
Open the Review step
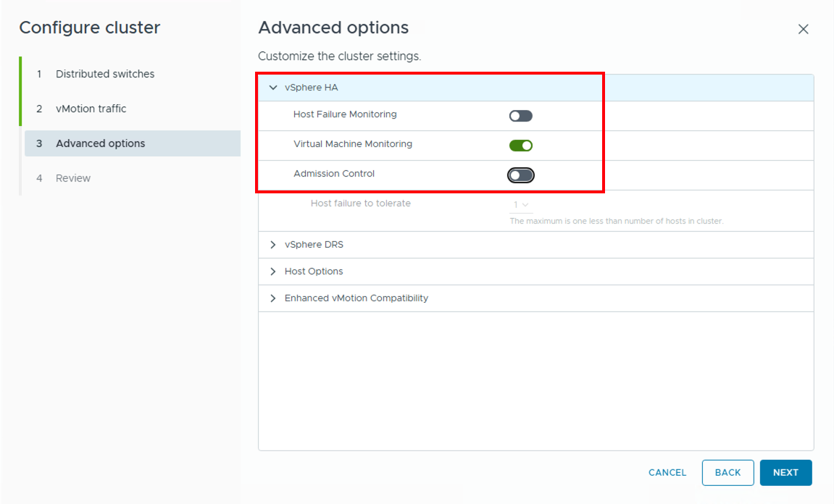click(73, 177)
